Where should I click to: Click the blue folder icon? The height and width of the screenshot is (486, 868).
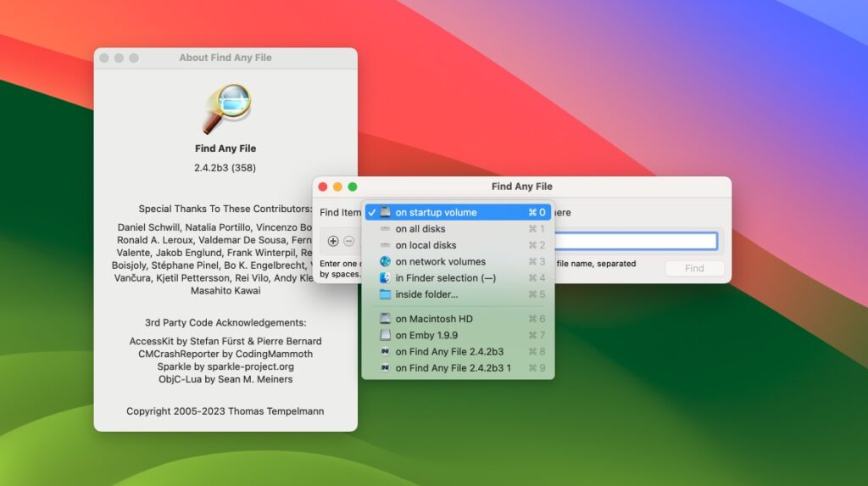click(x=385, y=294)
